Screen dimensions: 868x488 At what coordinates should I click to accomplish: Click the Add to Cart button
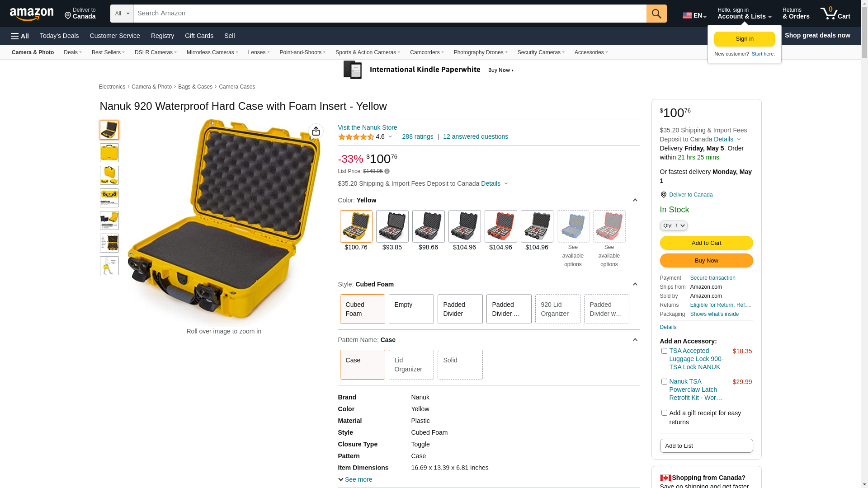point(706,243)
